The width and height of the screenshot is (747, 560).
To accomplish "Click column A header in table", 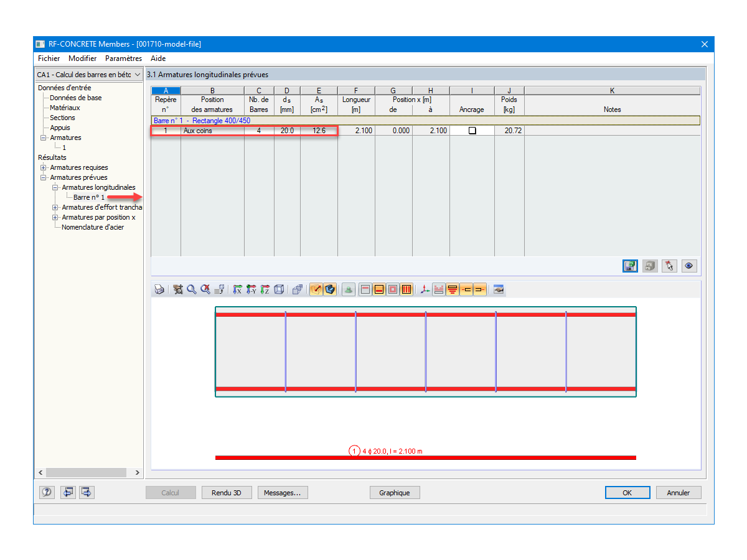I will point(166,91).
